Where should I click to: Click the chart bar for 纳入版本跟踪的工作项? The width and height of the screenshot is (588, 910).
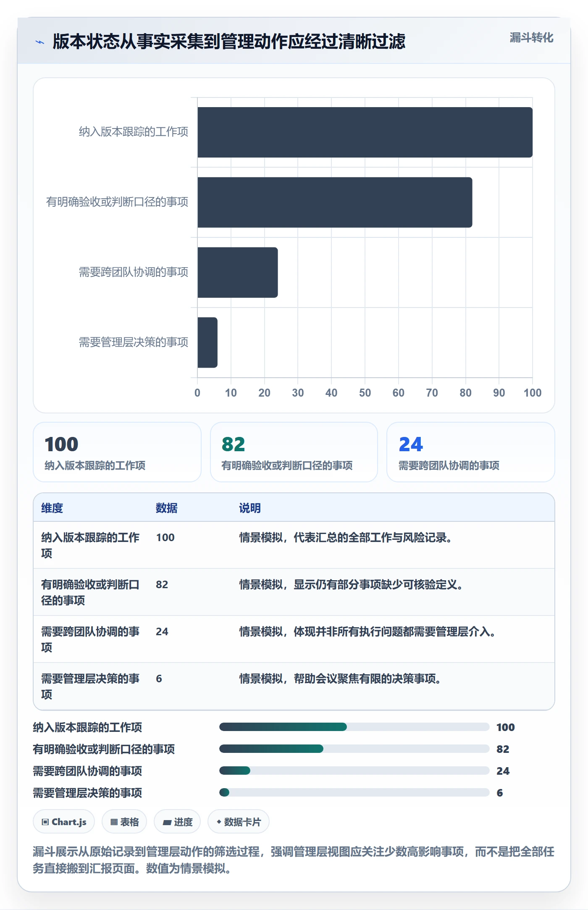coord(365,132)
